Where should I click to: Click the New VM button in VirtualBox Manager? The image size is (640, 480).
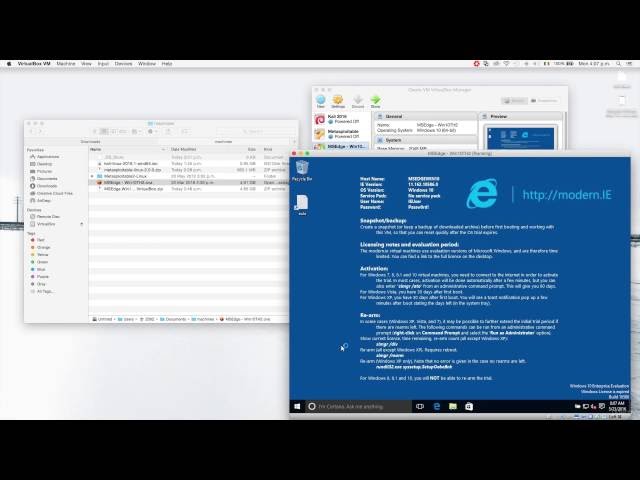[321, 100]
